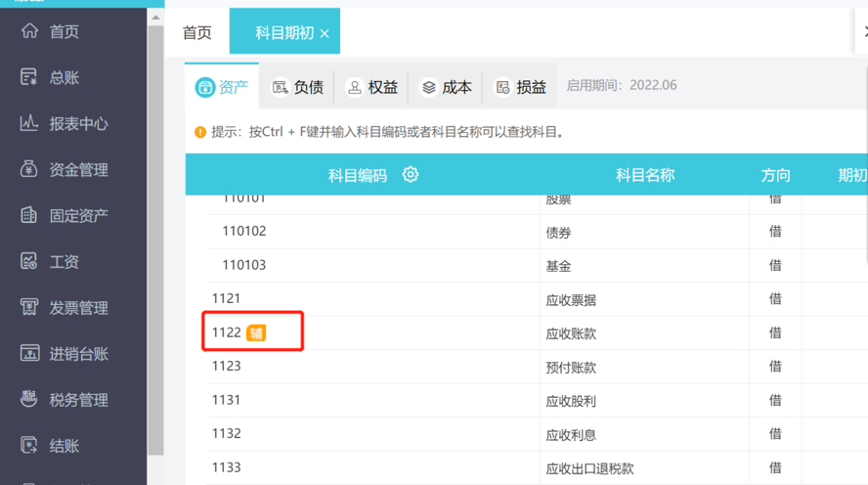Go to the 首页 top tab

coord(197,33)
